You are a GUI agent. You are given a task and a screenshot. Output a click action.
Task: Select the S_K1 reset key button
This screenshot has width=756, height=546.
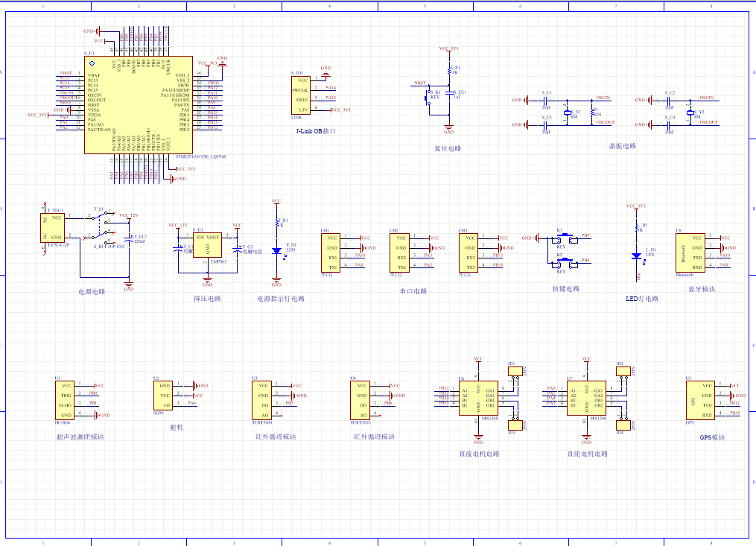(431, 97)
